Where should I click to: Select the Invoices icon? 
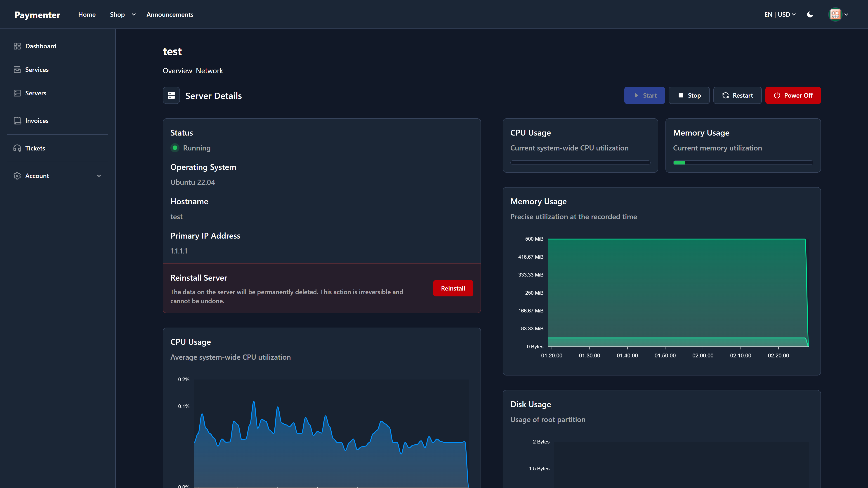coord(17,121)
